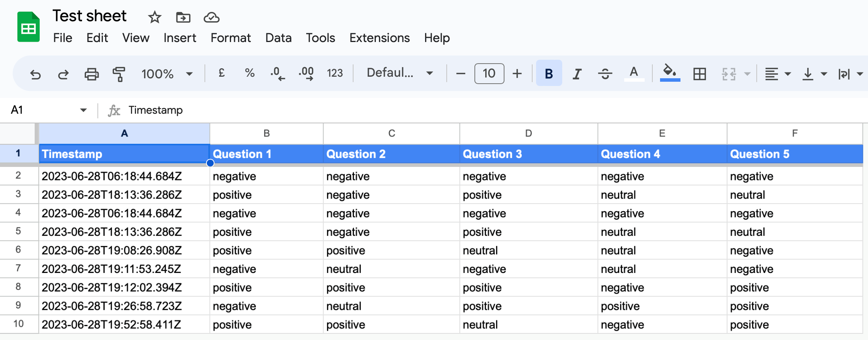Screen dimensions: 868x340
Task: Open the text colour picker
Action: click(x=634, y=73)
